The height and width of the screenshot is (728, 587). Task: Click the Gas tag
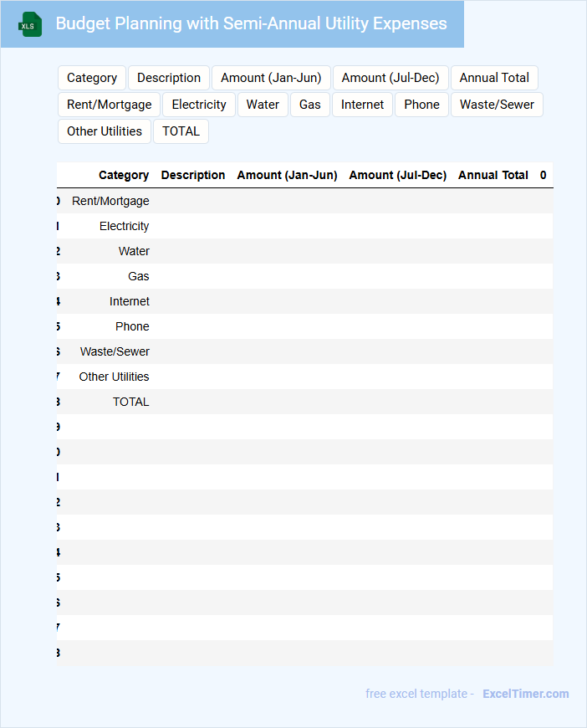[310, 105]
